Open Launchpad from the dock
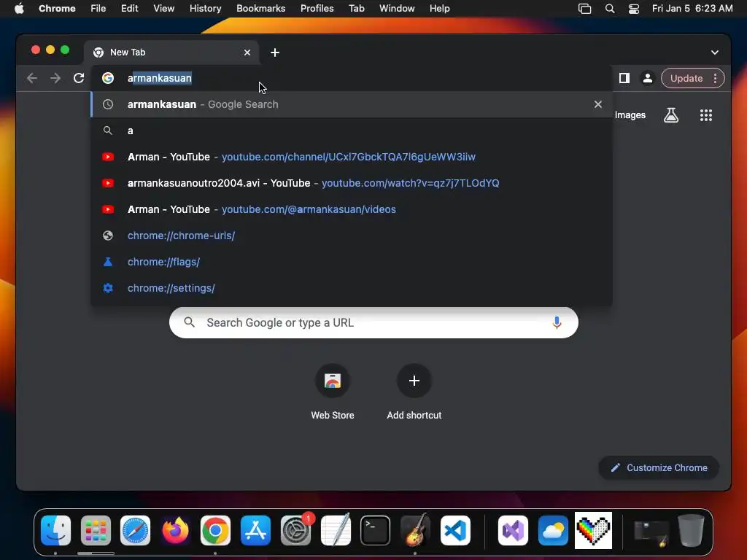 (x=96, y=530)
